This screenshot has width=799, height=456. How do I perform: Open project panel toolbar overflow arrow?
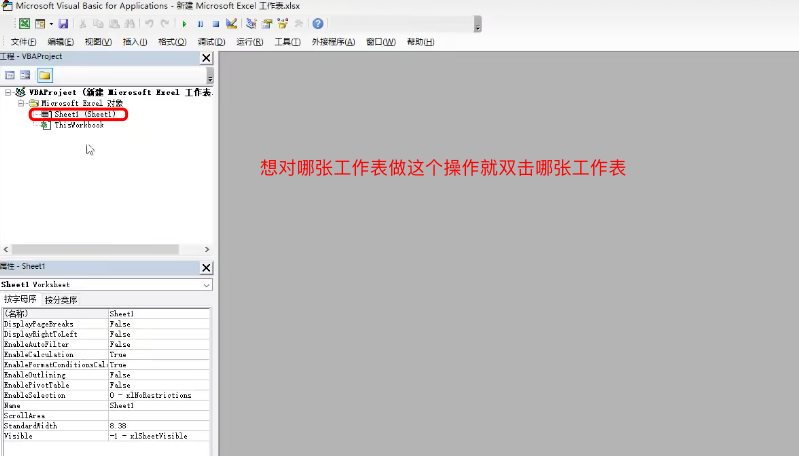click(210, 76)
